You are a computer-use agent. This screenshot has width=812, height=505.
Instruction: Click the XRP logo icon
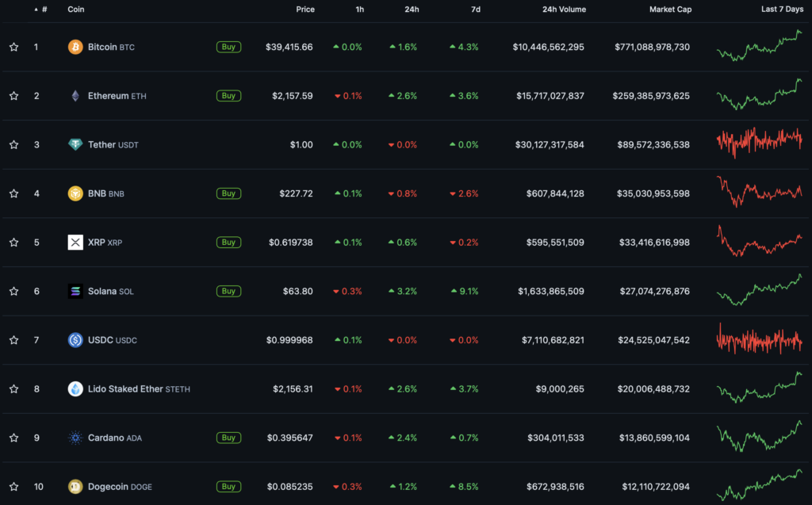pos(75,242)
